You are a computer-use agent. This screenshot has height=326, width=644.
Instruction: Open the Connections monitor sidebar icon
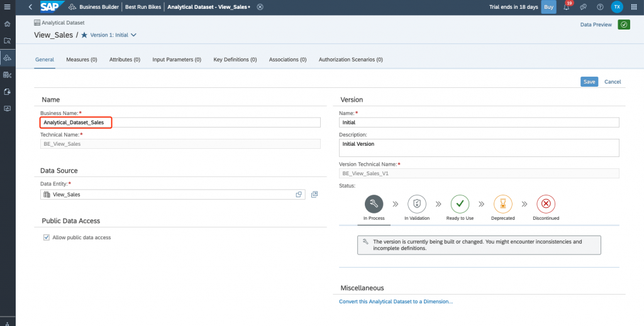tap(7, 109)
